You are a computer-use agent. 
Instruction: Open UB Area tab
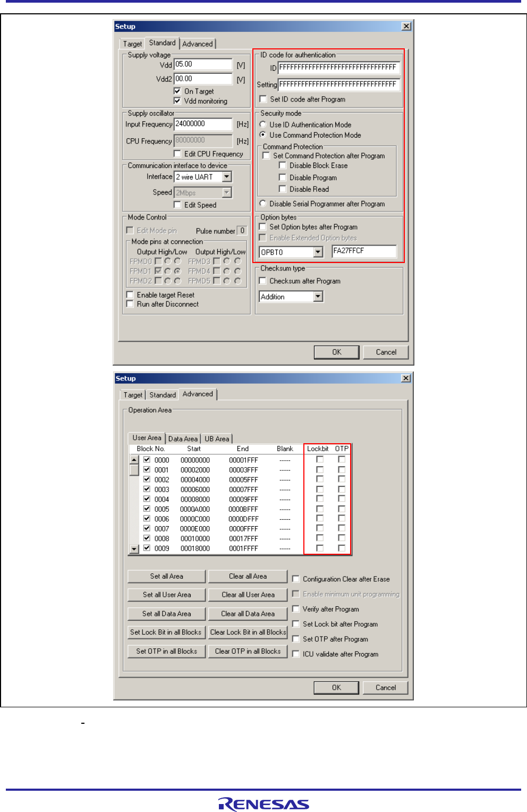[x=217, y=438]
